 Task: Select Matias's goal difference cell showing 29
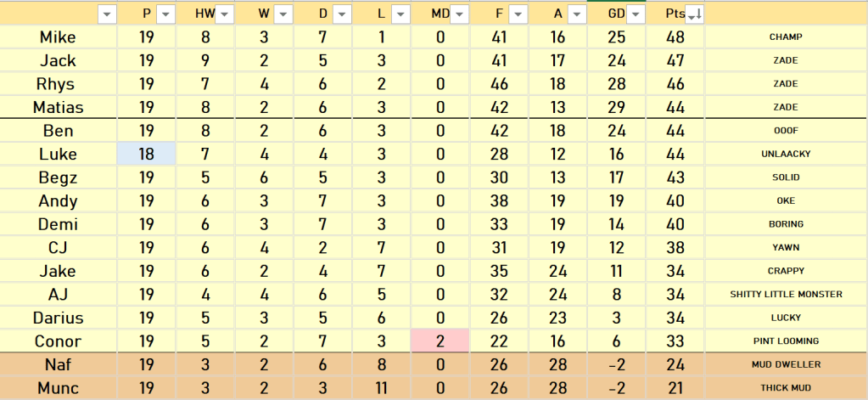pos(617,107)
